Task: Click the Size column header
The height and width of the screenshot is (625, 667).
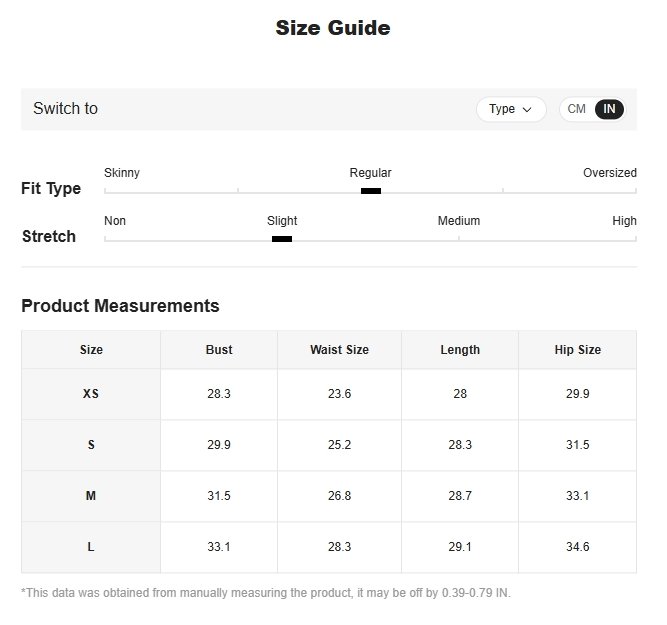Action: point(91,350)
